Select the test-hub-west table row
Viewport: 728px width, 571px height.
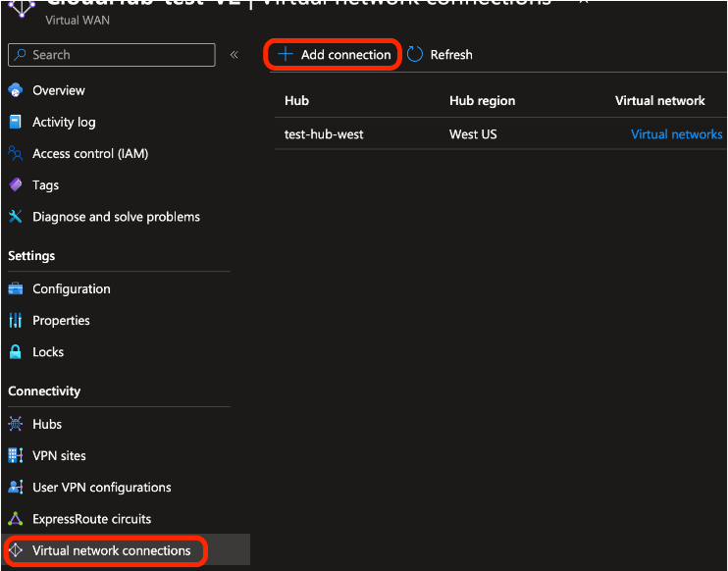click(324, 134)
